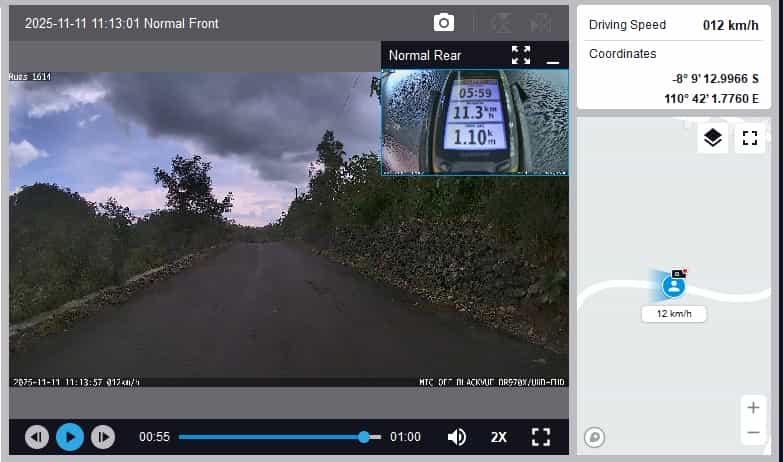The height and width of the screenshot is (462, 783).
Task: Step forward to the next frame
Action: click(x=103, y=437)
